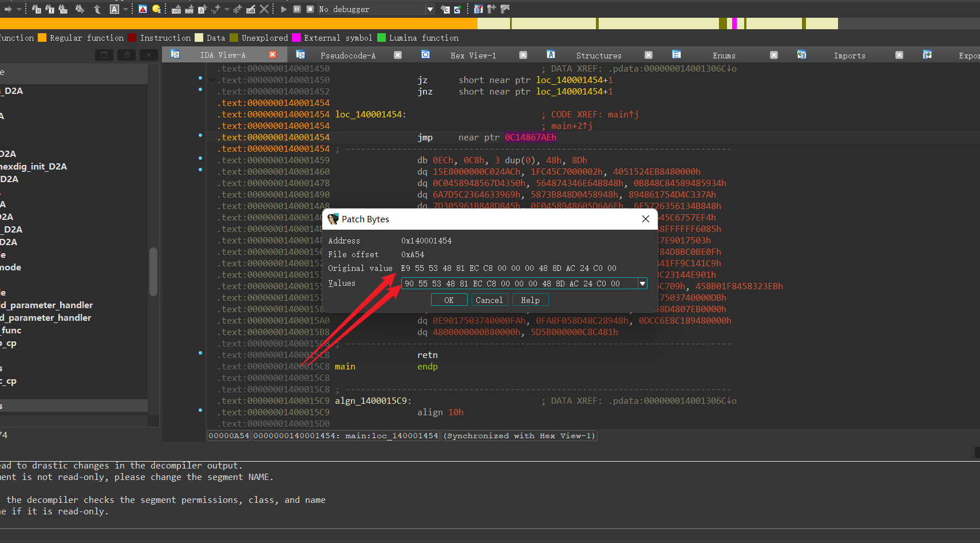Click the gray plug-in toolbar icon
The height and width of the screenshot is (543, 980).
491,9
